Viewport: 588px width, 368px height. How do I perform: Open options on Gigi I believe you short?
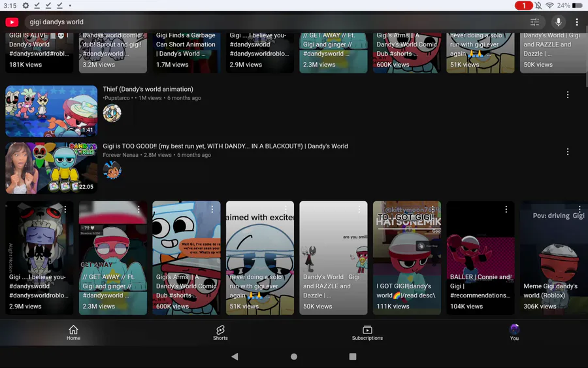[65, 209]
